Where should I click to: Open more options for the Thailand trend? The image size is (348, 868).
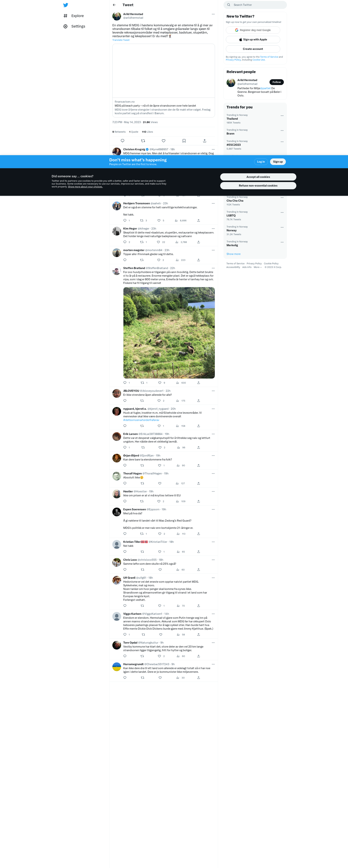coord(282,116)
